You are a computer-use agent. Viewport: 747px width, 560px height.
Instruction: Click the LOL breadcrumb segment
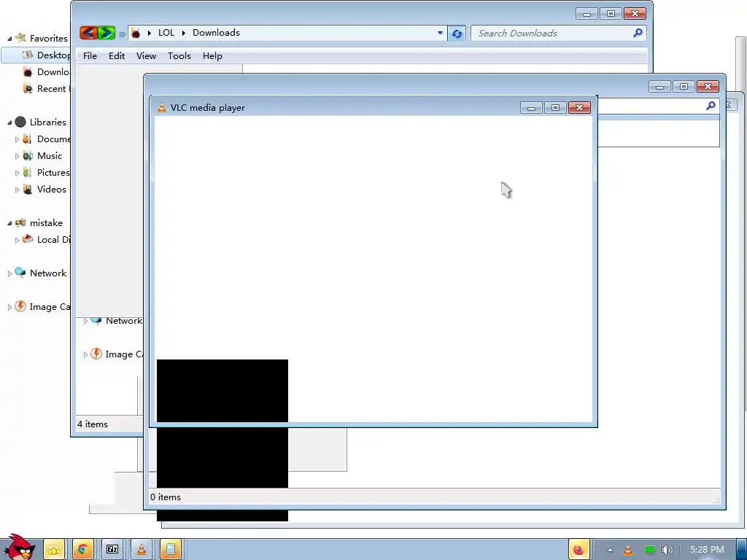[x=166, y=33]
